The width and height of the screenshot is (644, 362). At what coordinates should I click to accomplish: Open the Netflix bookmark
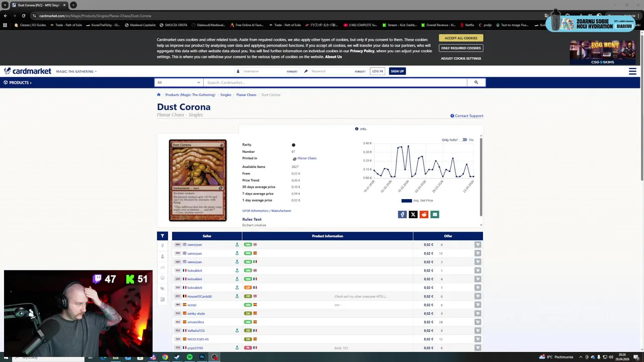(467, 25)
